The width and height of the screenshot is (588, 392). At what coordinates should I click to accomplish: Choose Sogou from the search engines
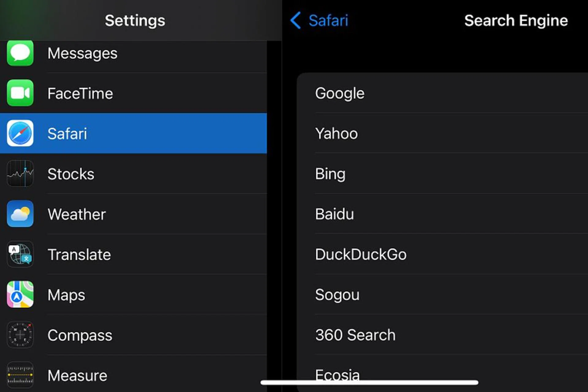tap(337, 295)
